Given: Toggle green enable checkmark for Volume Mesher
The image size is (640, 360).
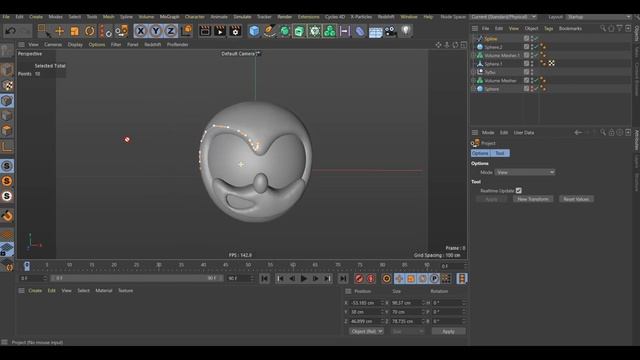Looking at the screenshot, I should tap(536, 80).
